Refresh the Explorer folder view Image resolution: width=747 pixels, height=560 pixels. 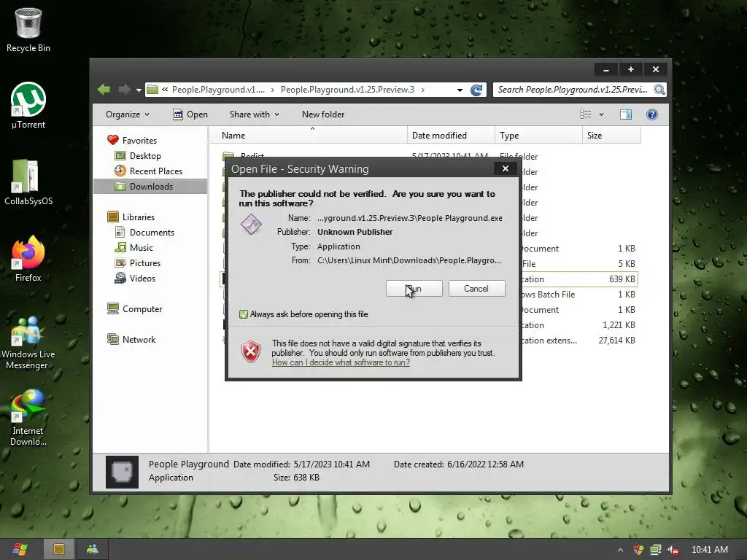[476, 90]
